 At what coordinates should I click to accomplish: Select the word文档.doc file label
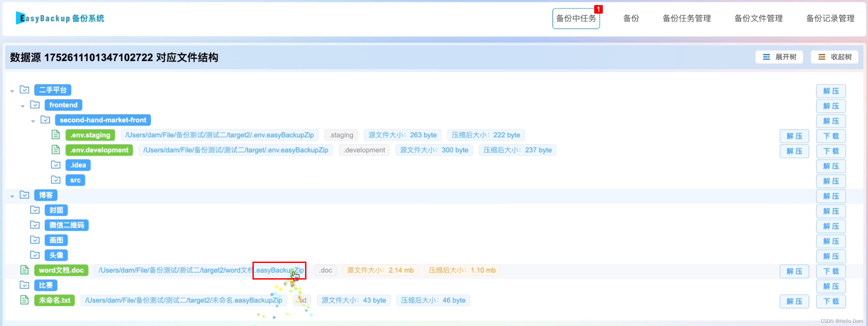tap(61, 270)
